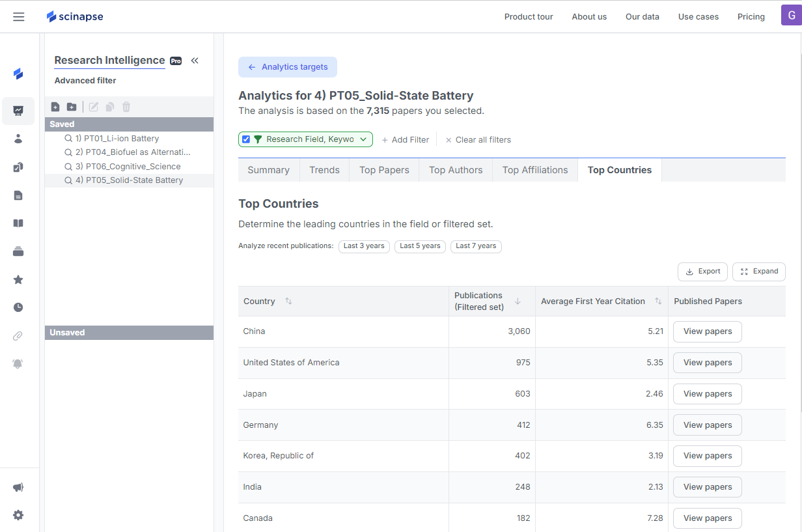View papers for Germany
The image size is (802, 532).
[708, 425]
